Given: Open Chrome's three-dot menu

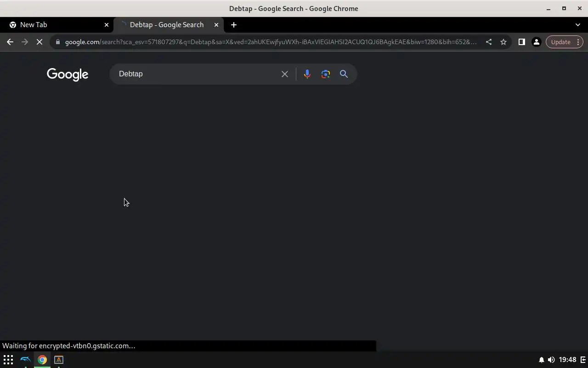Looking at the screenshot, I should tap(578, 42).
